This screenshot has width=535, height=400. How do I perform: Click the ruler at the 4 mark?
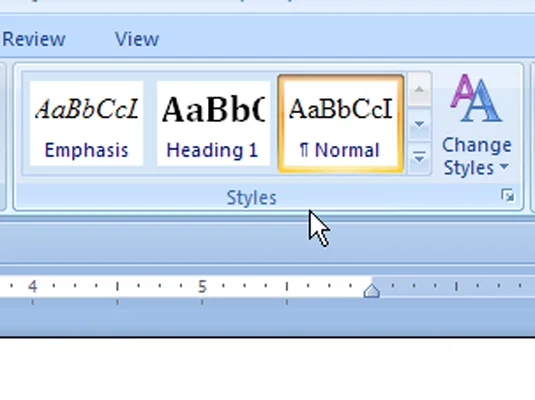point(32,286)
